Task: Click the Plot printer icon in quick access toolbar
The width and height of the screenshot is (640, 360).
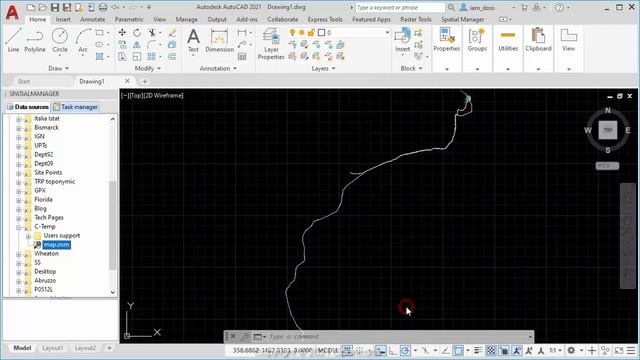Action: [103, 7]
